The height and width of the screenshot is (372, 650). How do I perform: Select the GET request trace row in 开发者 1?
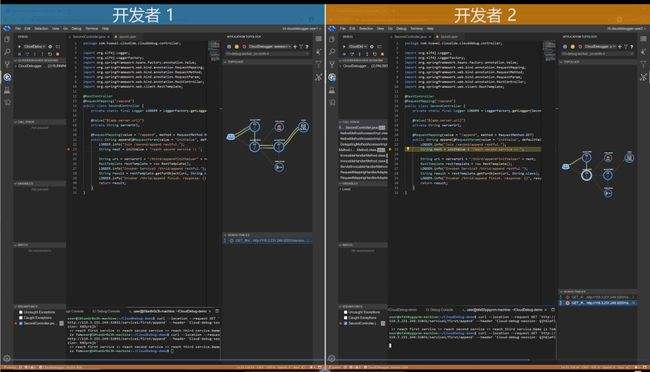tap(268, 240)
